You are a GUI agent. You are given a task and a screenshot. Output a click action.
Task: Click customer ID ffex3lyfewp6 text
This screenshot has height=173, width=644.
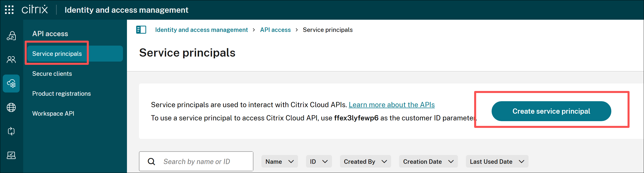pos(356,118)
